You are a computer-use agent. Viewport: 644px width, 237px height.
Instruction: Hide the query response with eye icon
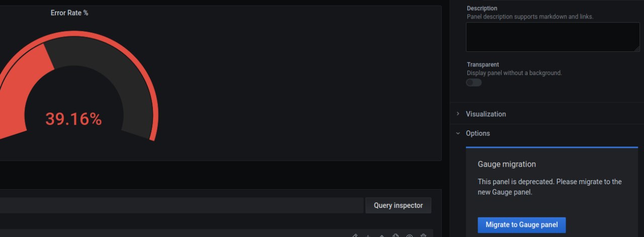tap(410, 235)
